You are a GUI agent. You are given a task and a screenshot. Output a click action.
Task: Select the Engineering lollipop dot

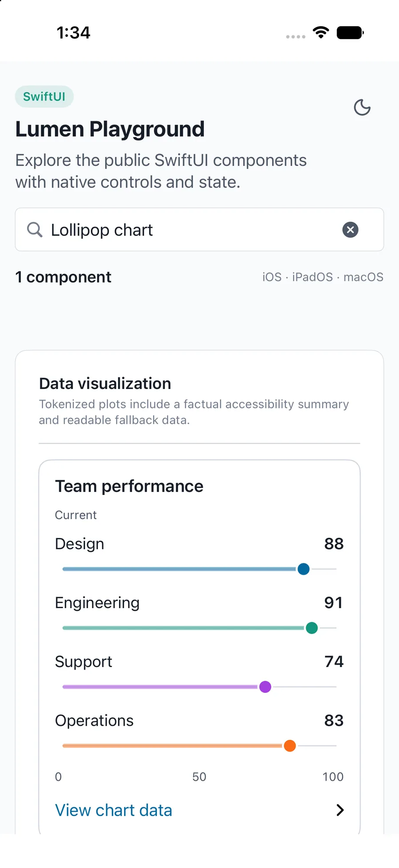tap(312, 628)
